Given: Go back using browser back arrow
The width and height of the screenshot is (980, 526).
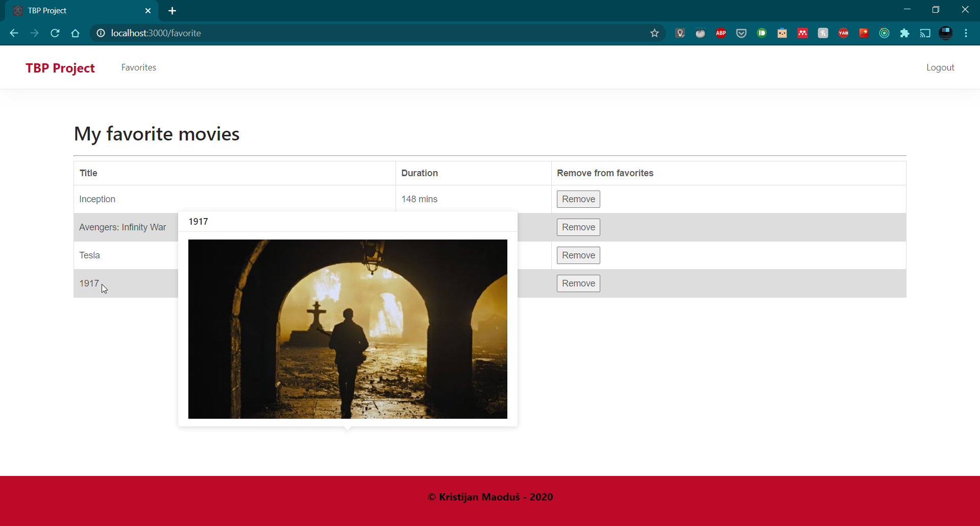Looking at the screenshot, I should 14,33.
